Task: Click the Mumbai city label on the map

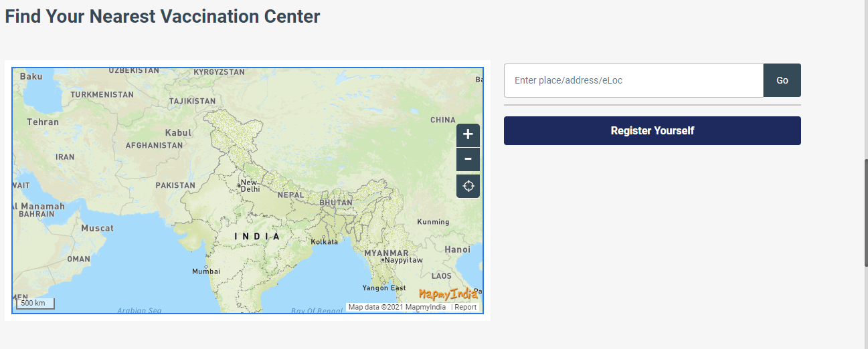Action: [x=205, y=271]
